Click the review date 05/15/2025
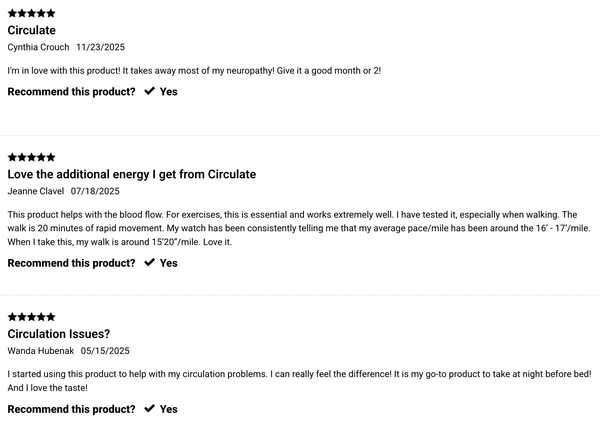 coord(105,351)
